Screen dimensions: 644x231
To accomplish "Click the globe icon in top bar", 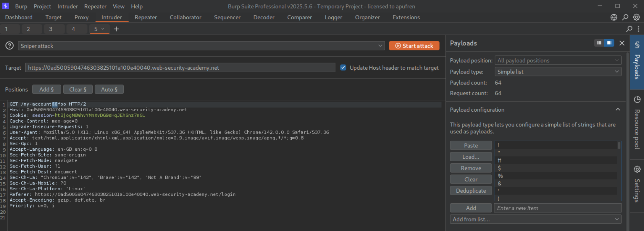I will coord(614,17).
